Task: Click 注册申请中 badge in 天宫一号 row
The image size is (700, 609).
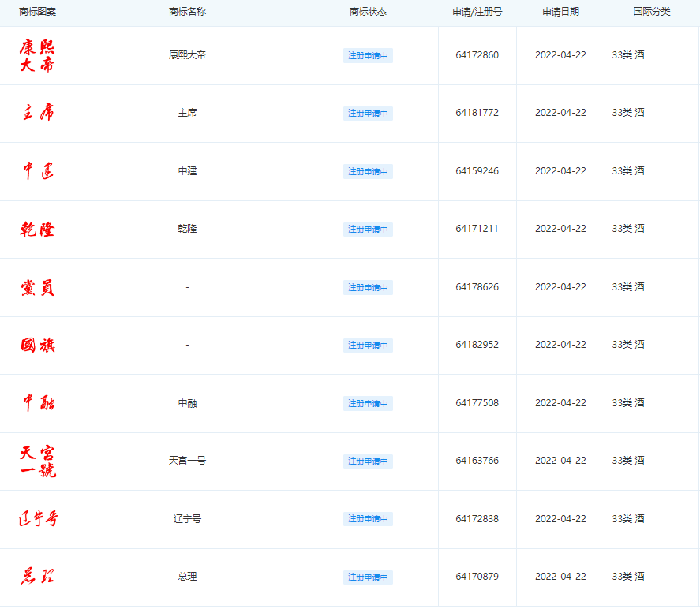Action: pyautogui.click(x=368, y=461)
